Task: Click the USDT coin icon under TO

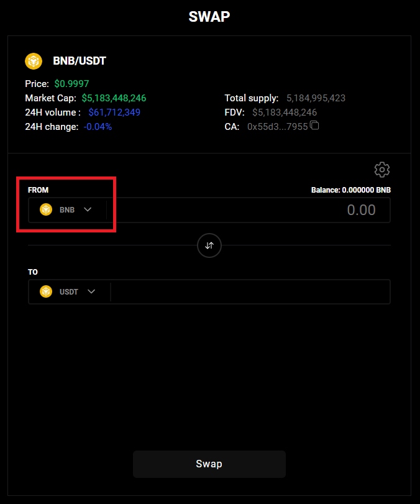Action: tap(46, 291)
